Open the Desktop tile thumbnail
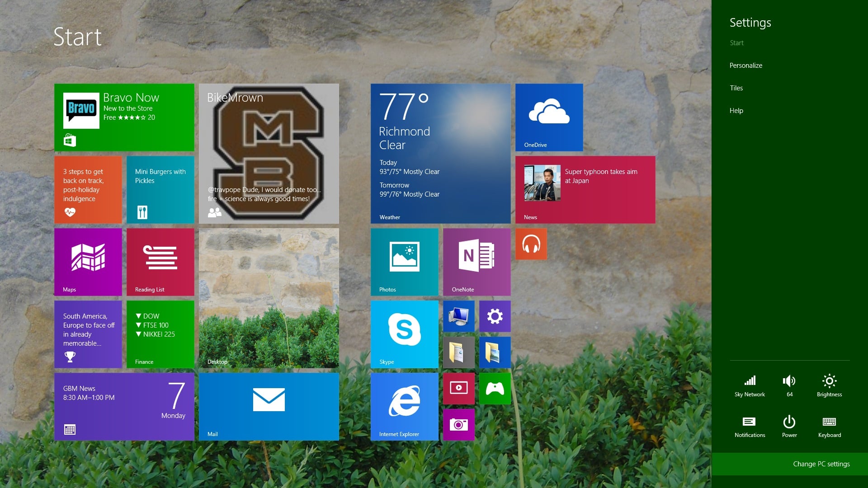The width and height of the screenshot is (868, 488). [269, 298]
